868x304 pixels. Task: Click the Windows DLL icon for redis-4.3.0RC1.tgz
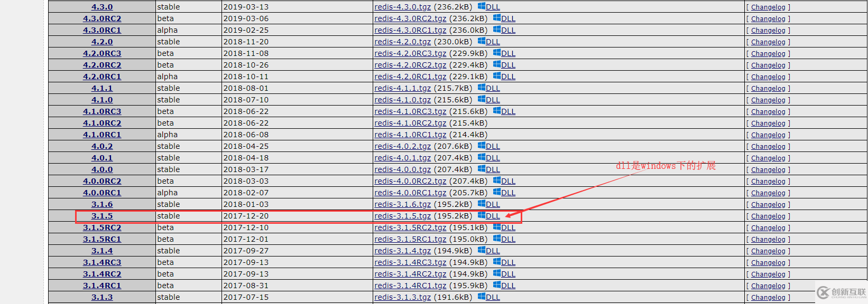pos(497,30)
